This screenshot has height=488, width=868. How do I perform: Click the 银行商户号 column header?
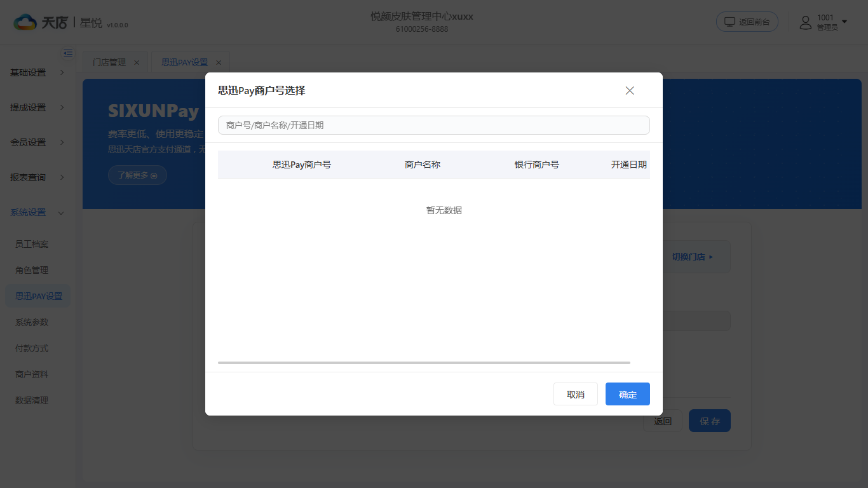click(x=537, y=165)
